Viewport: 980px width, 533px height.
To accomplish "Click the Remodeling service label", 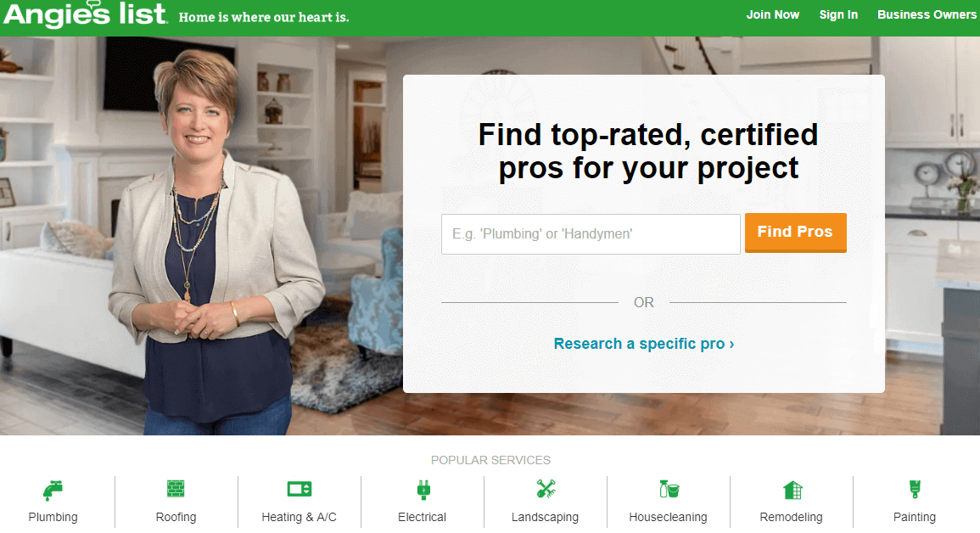I will coord(792,518).
